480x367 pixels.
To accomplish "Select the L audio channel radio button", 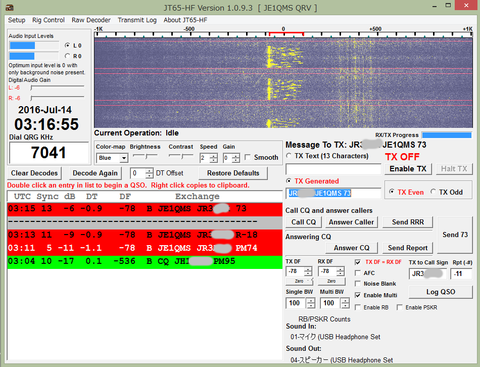I will click(68, 45).
